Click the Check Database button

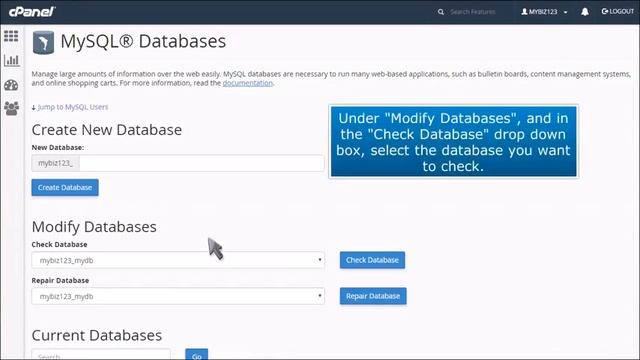click(372, 260)
